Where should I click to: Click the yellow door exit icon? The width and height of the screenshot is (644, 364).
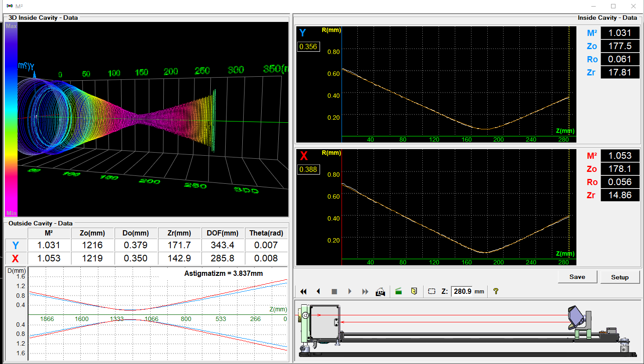414,291
